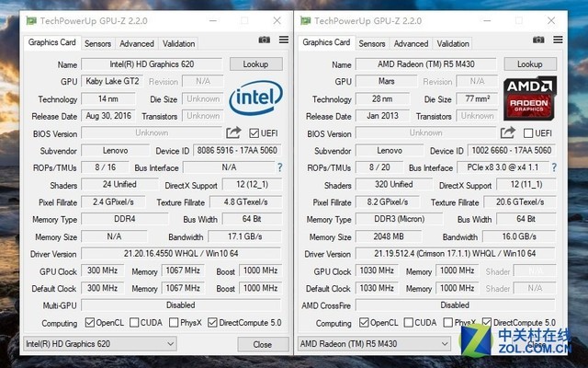Switch to Advanced tab in AMD window
Viewport: 588px width, 368px height.
(411, 43)
